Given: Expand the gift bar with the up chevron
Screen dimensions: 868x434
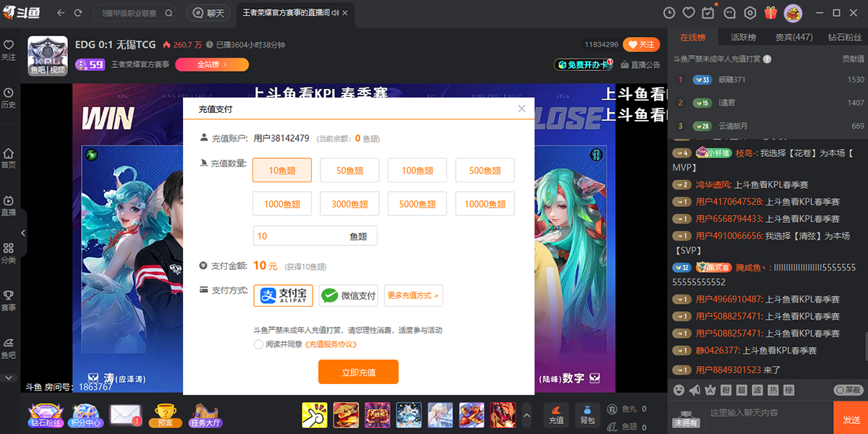Looking at the screenshot, I should coord(527,414).
